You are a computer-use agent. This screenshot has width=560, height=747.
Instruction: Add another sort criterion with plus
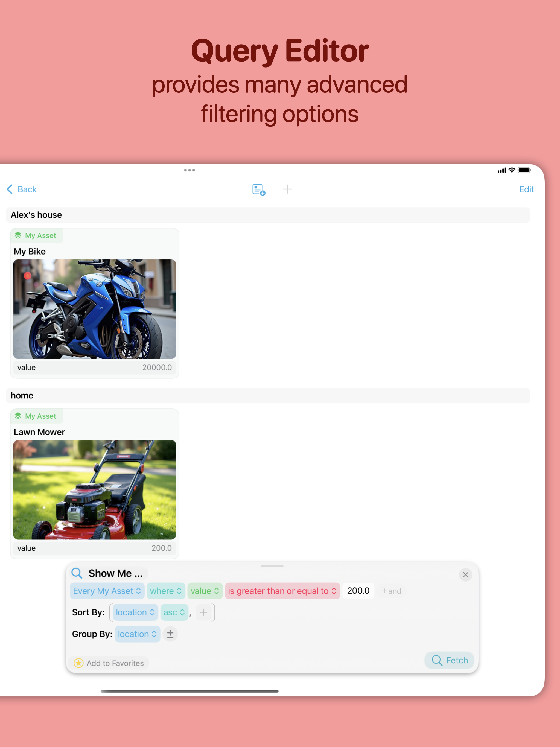tap(204, 612)
